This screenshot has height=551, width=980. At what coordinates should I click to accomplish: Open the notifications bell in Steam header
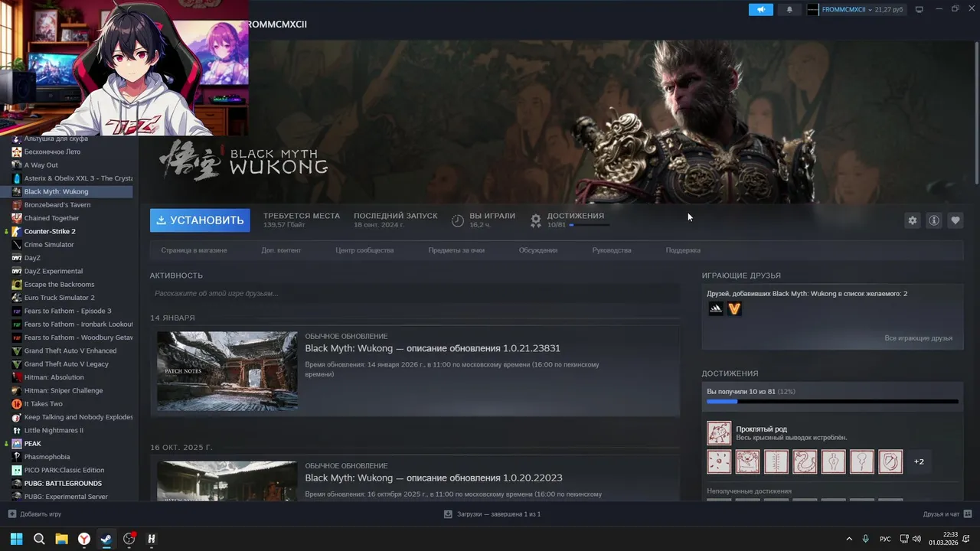coord(789,10)
